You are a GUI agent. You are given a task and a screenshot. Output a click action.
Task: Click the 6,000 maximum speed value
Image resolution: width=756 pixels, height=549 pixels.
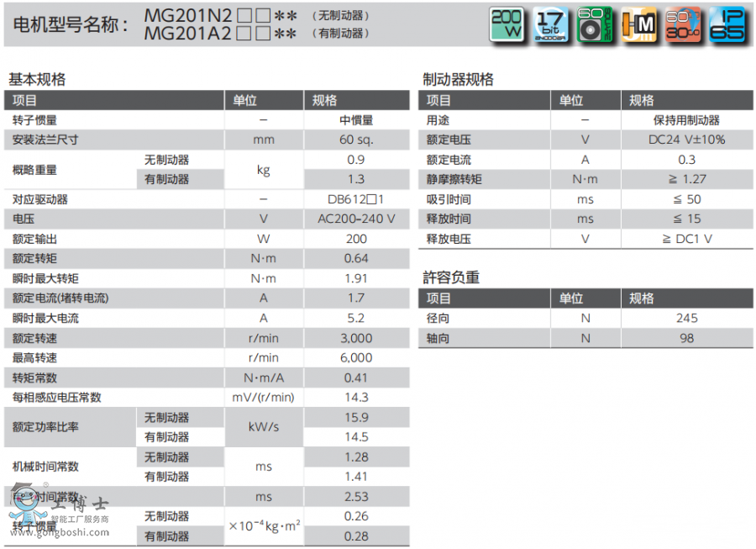[355, 357]
